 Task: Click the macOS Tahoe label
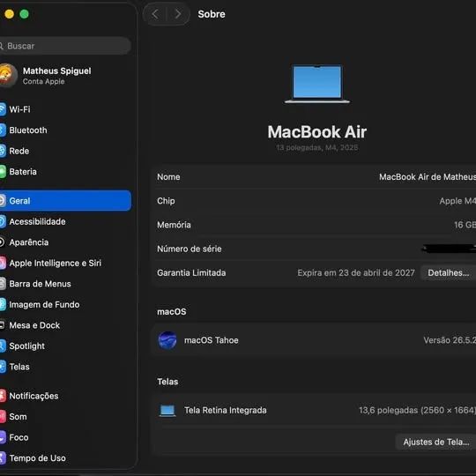pyautogui.click(x=211, y=340)
